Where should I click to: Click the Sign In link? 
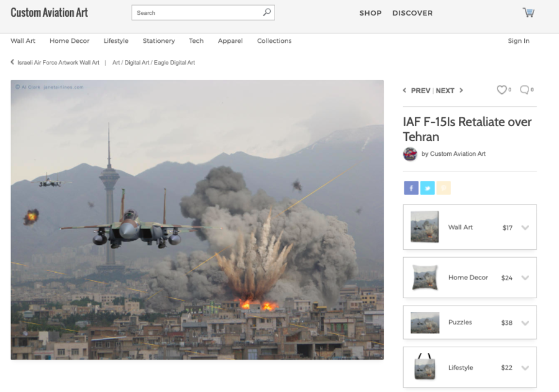[x=519, y=40]
